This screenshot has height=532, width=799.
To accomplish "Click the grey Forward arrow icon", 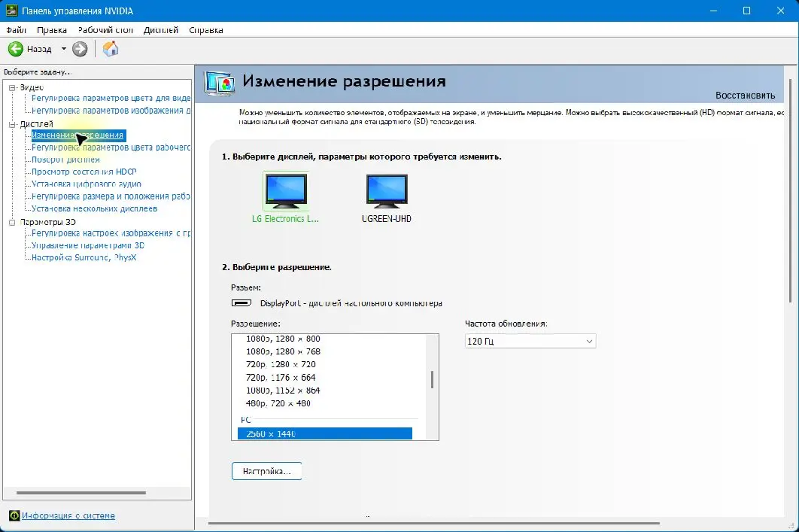I will click(80, 49).
